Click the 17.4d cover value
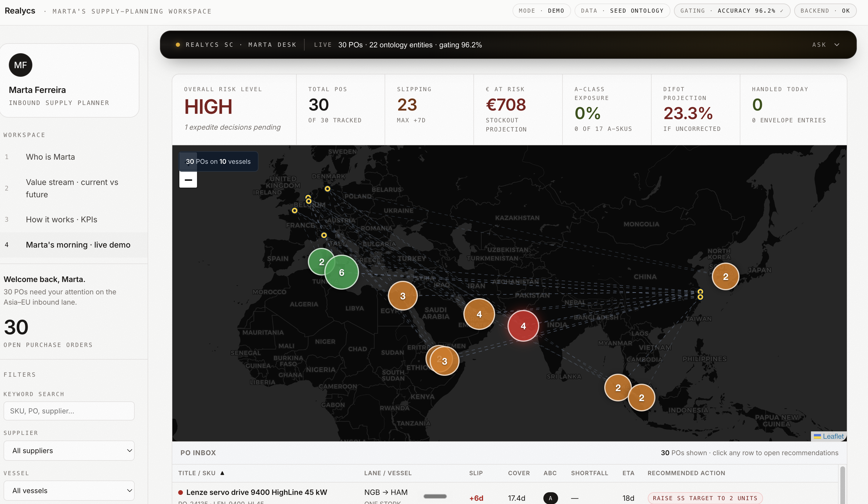The image size is (868, 504). pos(516,498)
